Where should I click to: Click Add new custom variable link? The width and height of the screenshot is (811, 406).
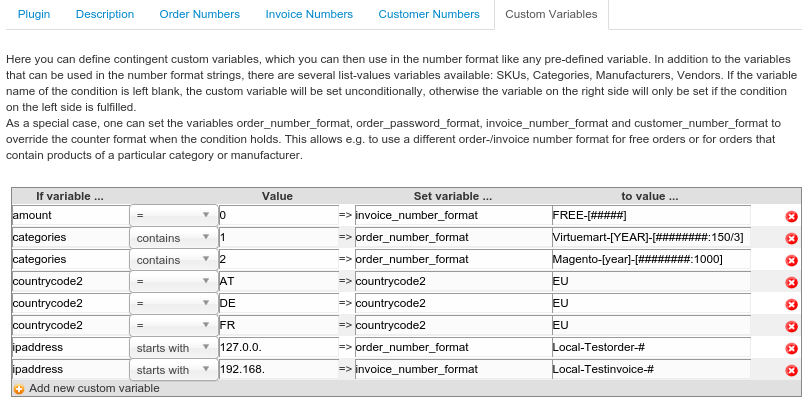pos(93,388)
